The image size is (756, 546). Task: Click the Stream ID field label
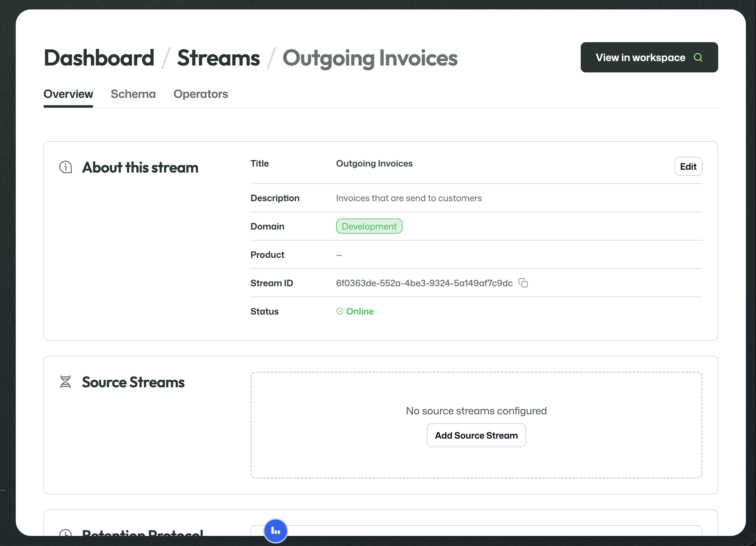tap(271, 283)
